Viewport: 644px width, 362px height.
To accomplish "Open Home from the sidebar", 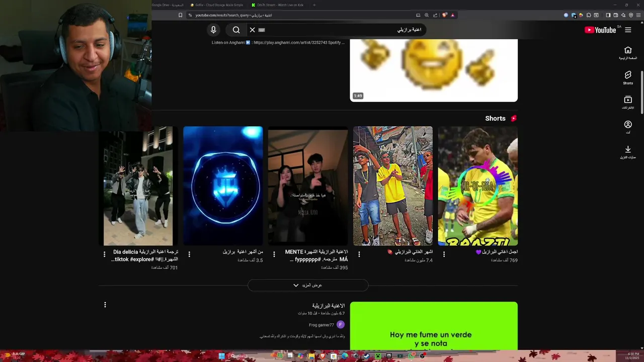I will coord(628,53).
